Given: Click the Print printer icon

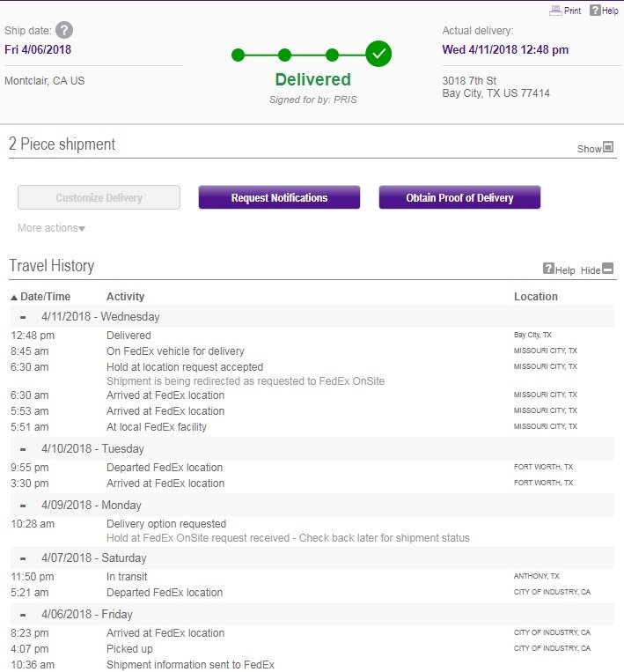Looking at the screenshot, I should [x=555, y=11].
